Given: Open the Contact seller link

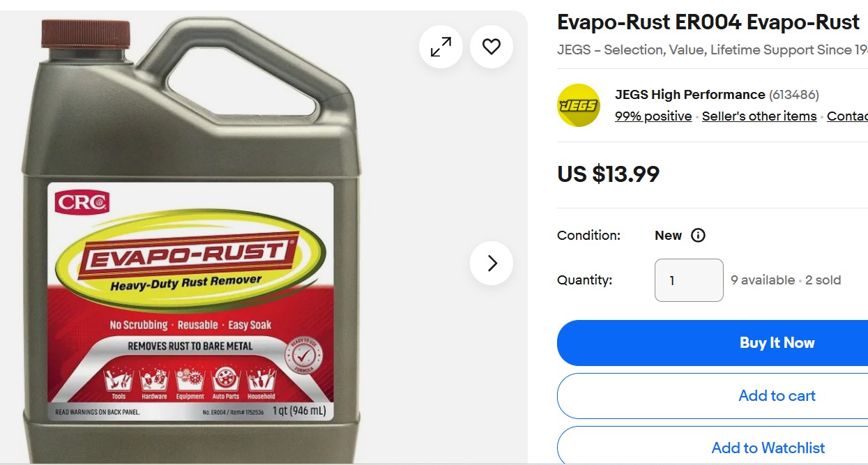Looking at the screenshot, I should [847, 116].
